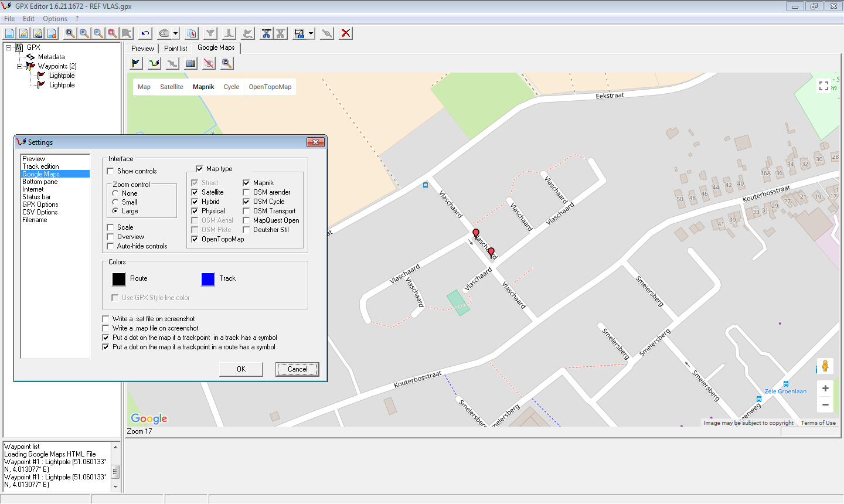Open the ? help menu
The image size is (844, 504).
pos(77,19)
